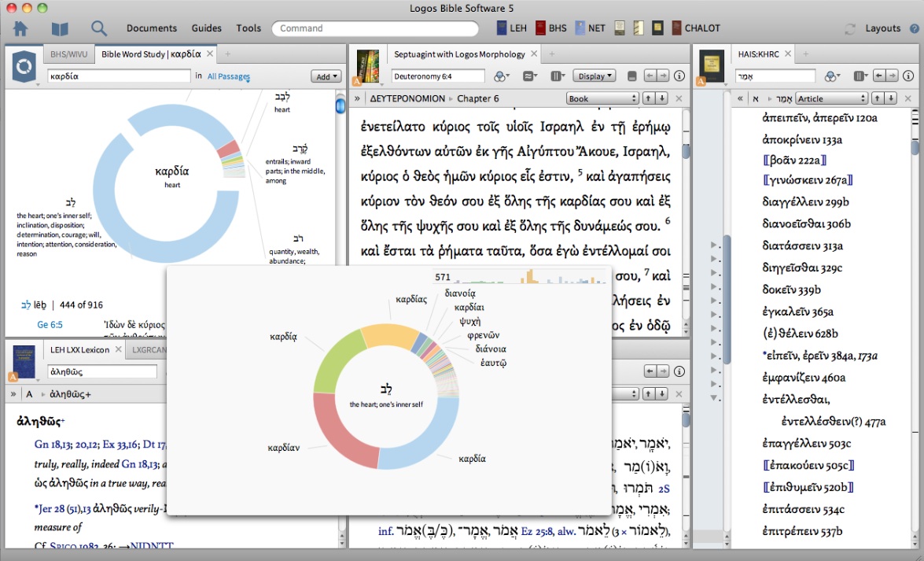This screenshot has width=924, height=561.
Task: Open the LEH shortcut in the toolbar
Action: pyautogui.click(x=511, y=28)
